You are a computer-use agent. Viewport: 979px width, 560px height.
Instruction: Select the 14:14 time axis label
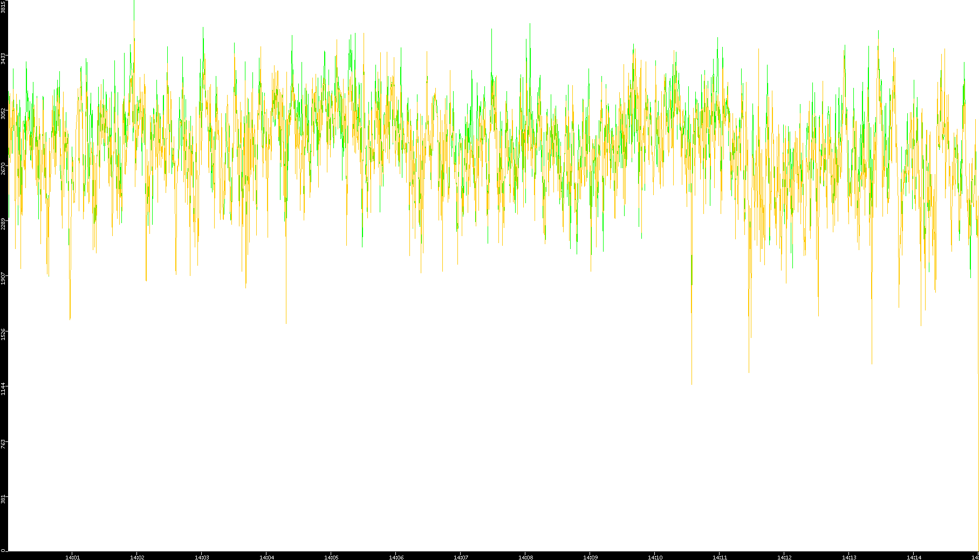pyautogui.click(x=914, y=557)
